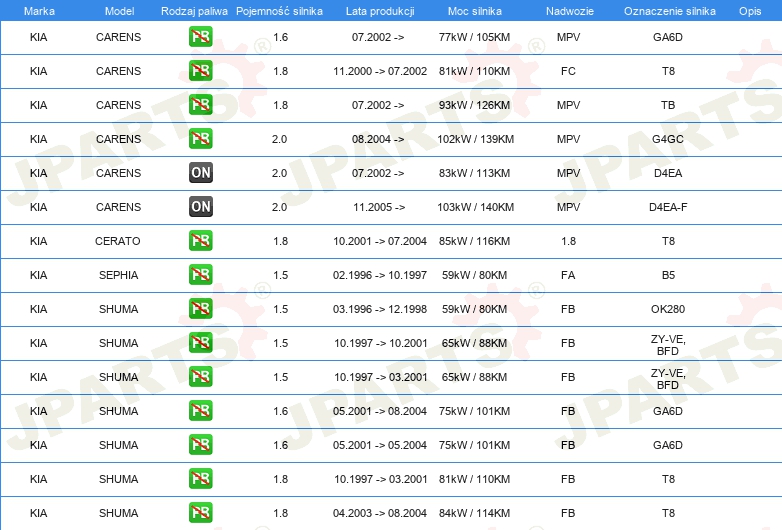Click the PB petrol icon in the Cerato row
782x530 pixels.
tap(200, 241)
